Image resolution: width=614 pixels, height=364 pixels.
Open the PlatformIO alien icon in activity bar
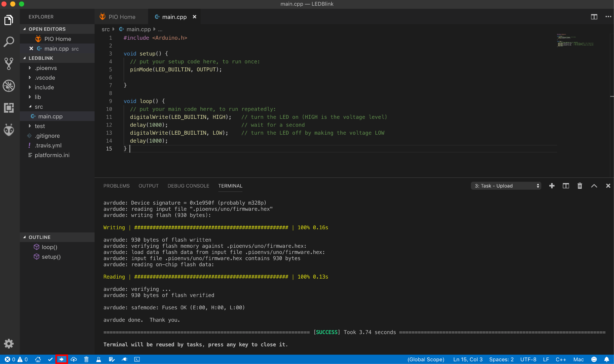click(x=9, y=130)
